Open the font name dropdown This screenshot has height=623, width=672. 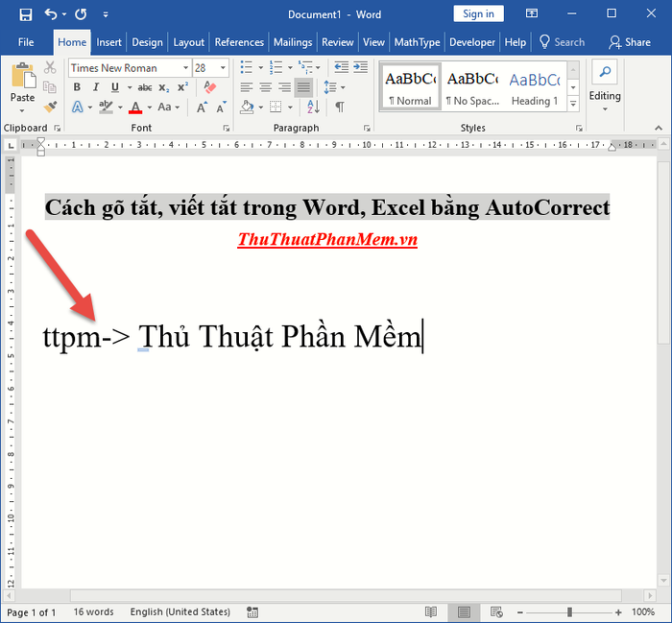[185, 68]
